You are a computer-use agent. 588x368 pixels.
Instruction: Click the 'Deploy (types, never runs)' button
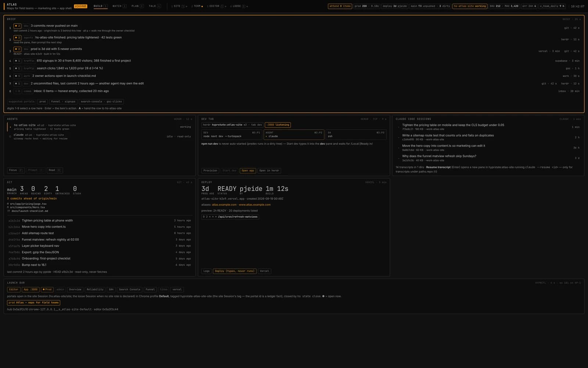coord(234,271)
